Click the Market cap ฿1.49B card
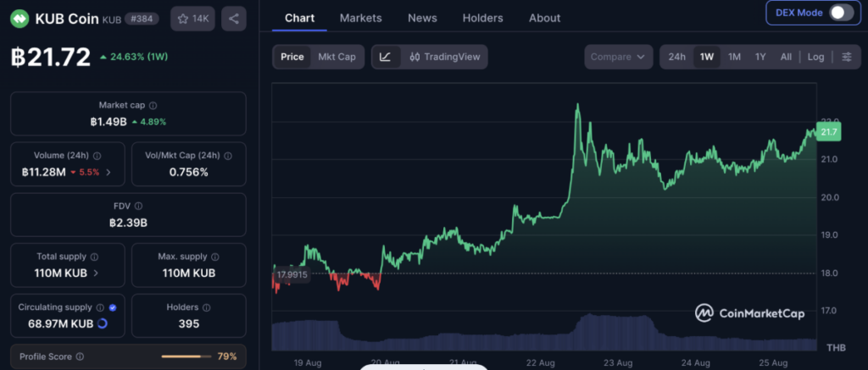 pyautogui.click(x=129, y=113)
